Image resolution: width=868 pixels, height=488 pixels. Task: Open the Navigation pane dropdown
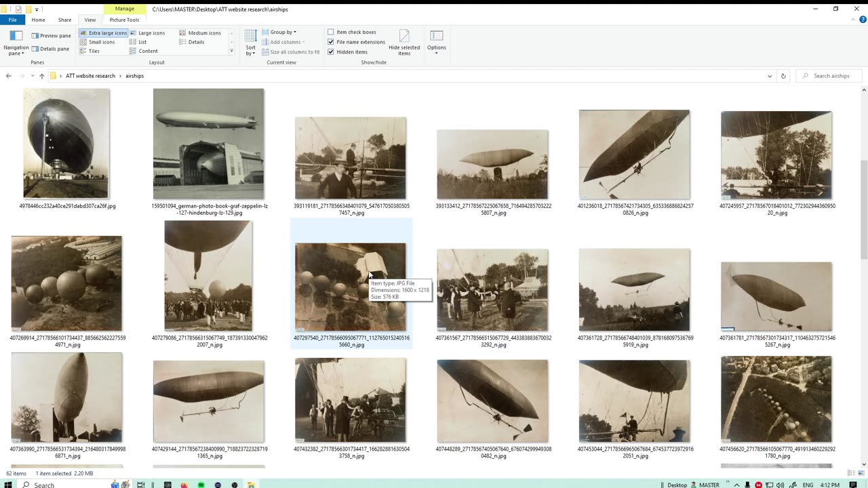pos(16,43)
